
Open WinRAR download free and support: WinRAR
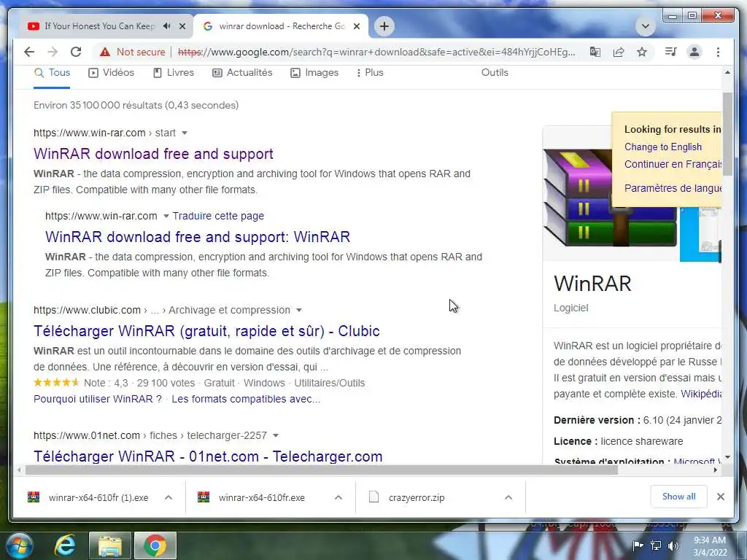click(198, 237)
